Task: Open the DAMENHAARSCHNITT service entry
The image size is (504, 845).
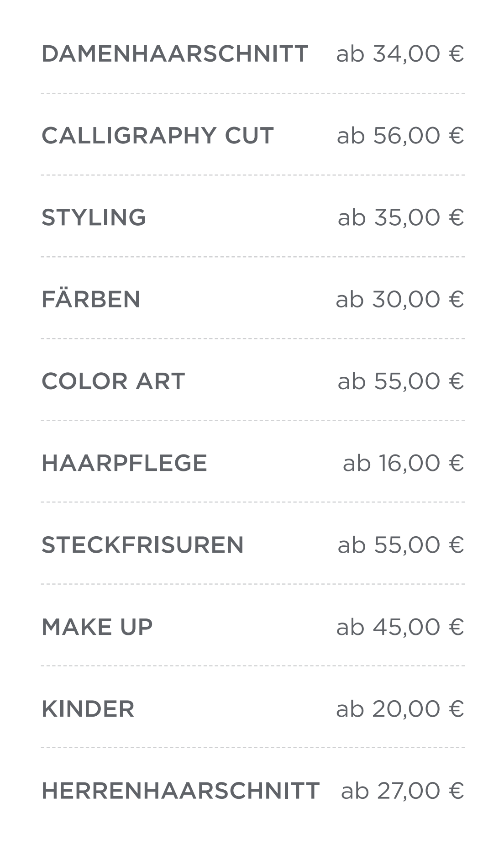Action: coord(175,54)
